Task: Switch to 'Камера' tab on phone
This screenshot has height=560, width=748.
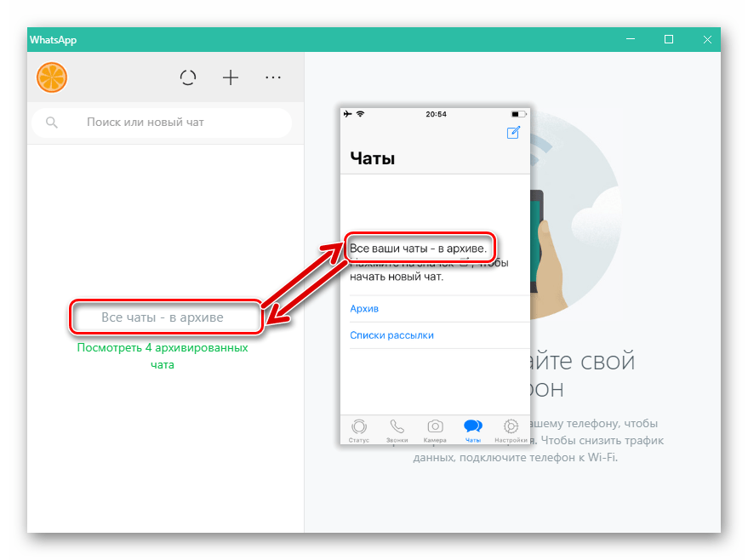Action: pyautogui.click(x=435, y=431)
